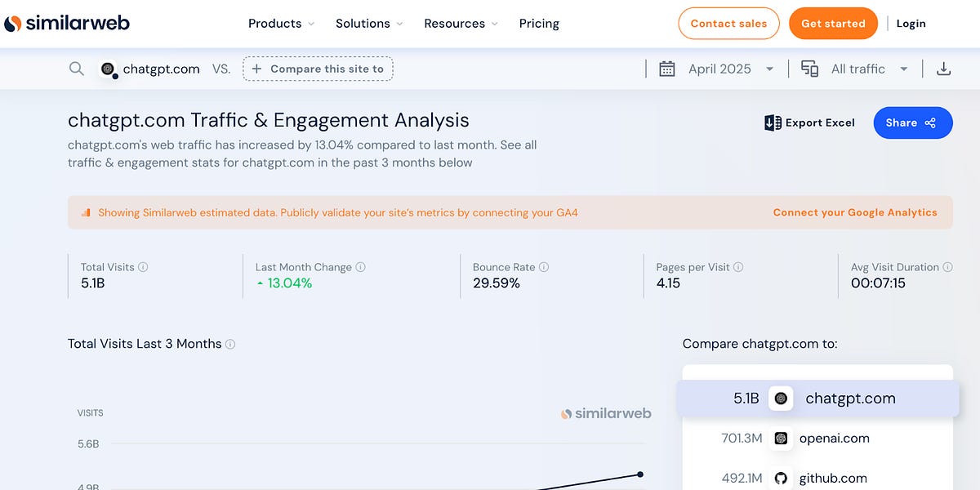Image resolution: width=980 pixels, height=490 pixels.
Task: Click the Similarweb logo
Action: pyautogui.click(x=67, y=23)
